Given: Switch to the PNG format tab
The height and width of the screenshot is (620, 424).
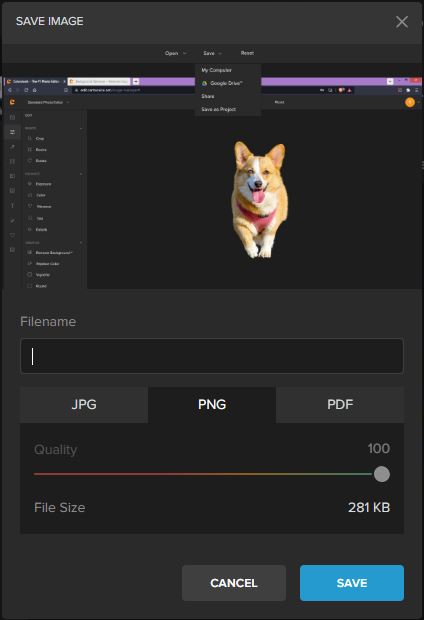Looking at the screenshot, I should coord(212,405).
